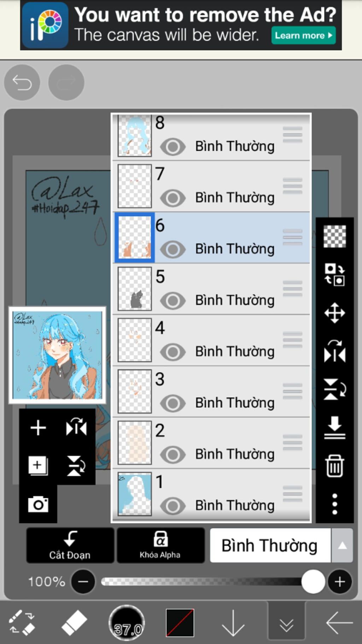Select layer 7 in the layer list
The width and height of the screenshot is (362, 644).
pos(211,186)
